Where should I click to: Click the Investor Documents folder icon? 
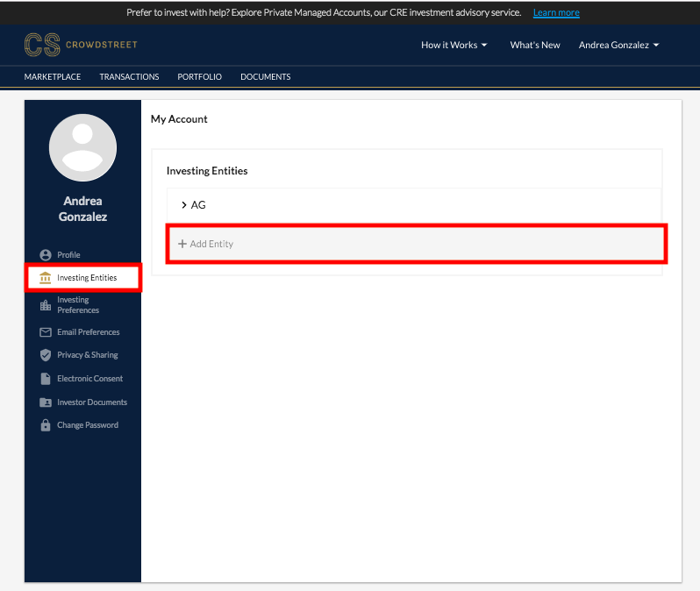pos(46,402)
